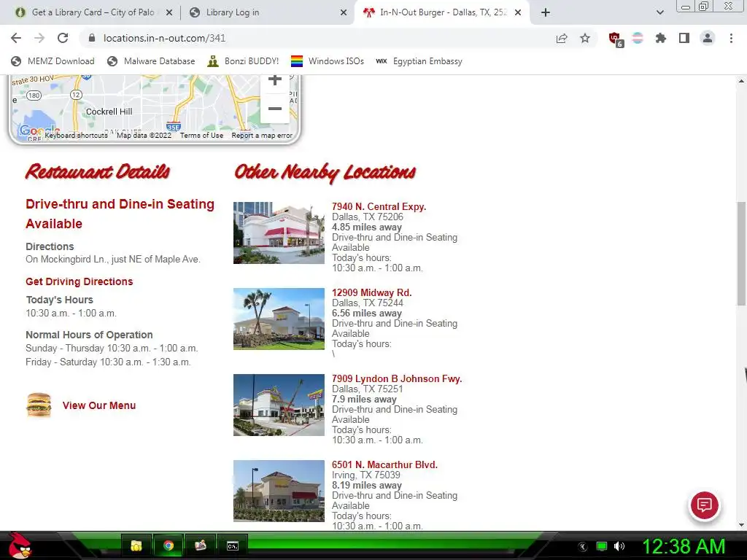Open the 6501 N. Macarthur Blvd. location
Screen dimensions: 747x560
(x=384, y=464)
